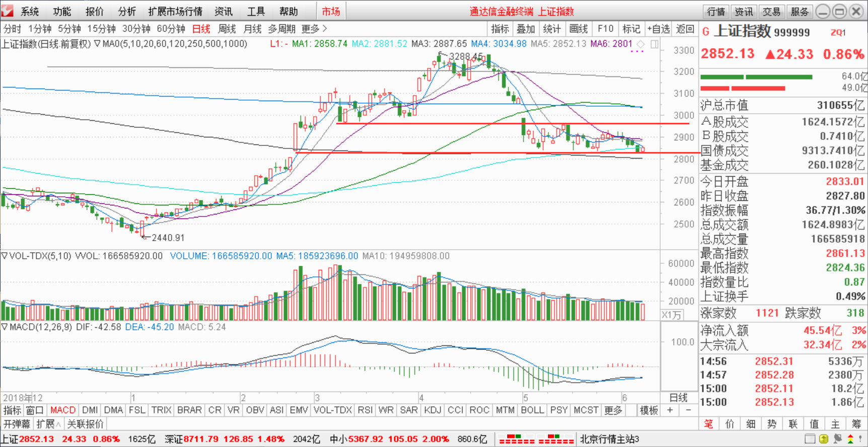This screenshot has height=447, width=868.
Task: Click the red-dashed market status indicator
Action: [536, 439]
